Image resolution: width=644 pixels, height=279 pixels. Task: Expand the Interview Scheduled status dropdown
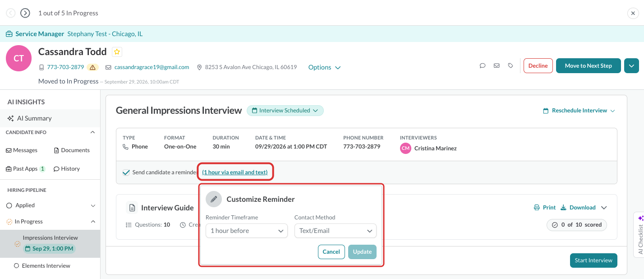tap(285, 111)
